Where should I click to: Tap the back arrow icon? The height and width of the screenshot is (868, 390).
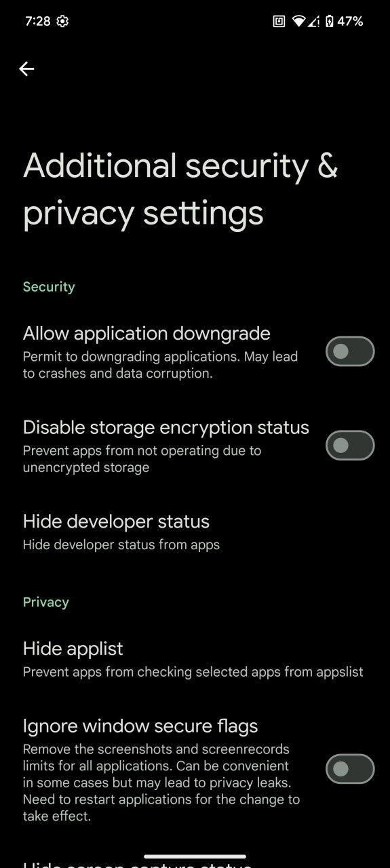click(x=26, y=68)
